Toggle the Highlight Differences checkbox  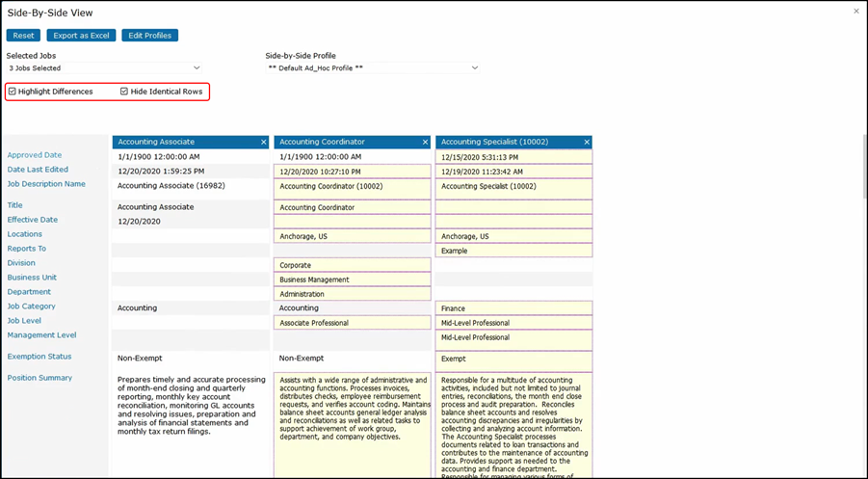pyautogui.click(x=13, y=92)
